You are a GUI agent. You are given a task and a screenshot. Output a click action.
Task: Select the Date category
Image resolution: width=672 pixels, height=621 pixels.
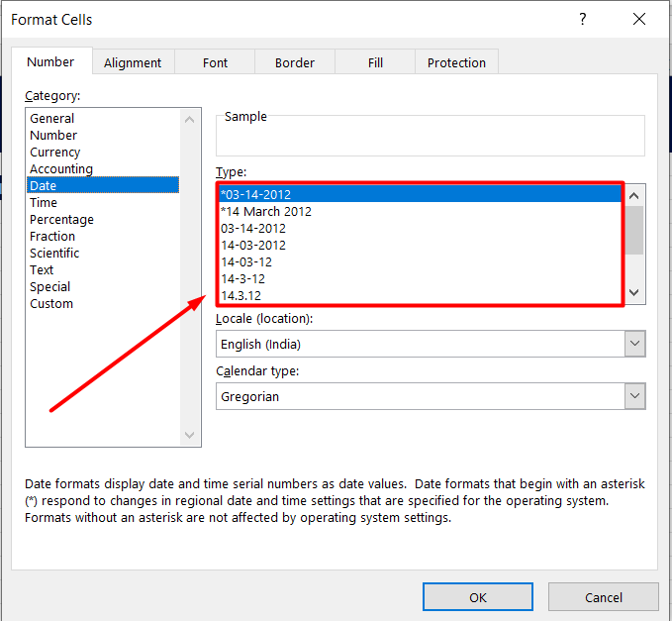[x=103, y=185]
